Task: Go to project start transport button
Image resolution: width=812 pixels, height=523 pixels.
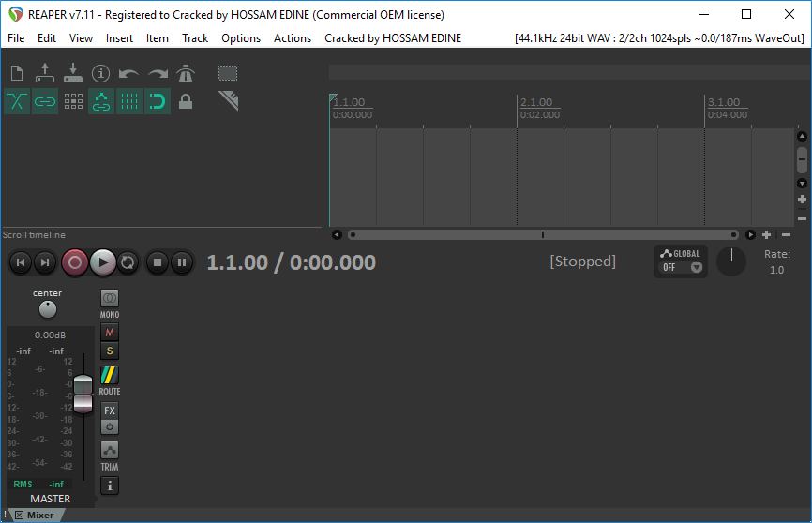Action: pyautogui.click(x=21, y=262)
